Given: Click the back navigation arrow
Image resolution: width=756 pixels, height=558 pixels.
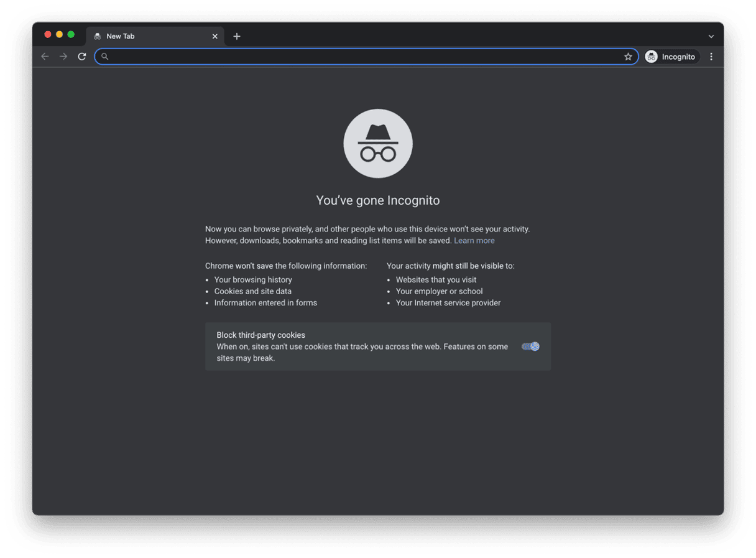Looking at the screenshot, I should [45, 57].
